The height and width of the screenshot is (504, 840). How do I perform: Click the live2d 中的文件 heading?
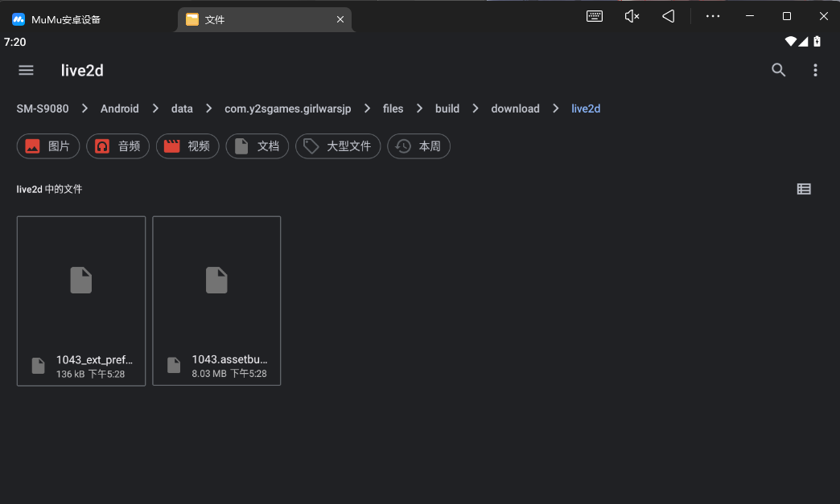(49, 189)
